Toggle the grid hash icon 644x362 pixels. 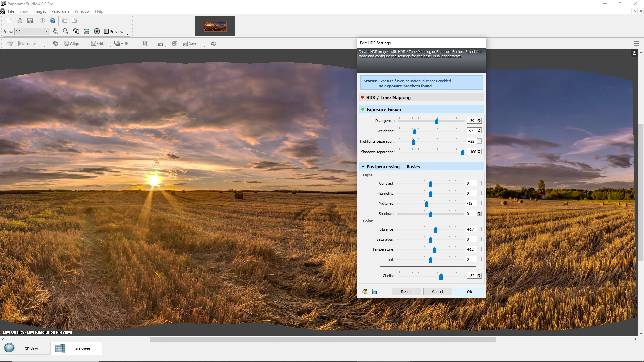click(x=97, y=31)
